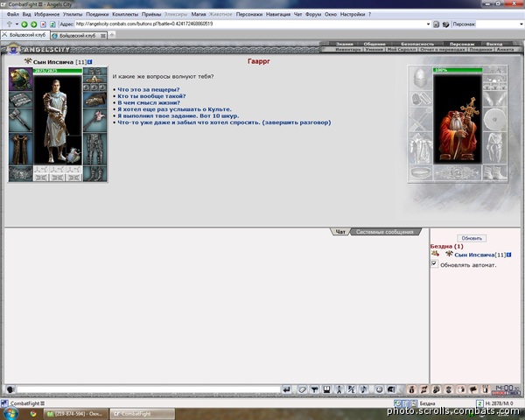The width and height of the screenshot is (525, 420).
Task: Open Windows Start orb
Action: coord(11,414)
